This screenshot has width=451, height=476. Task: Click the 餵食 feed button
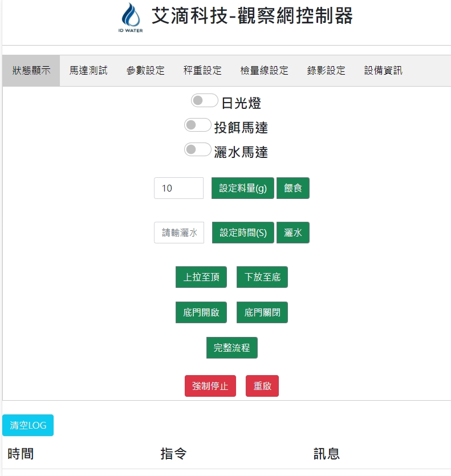pyautogui.click(x=292, y=188)
